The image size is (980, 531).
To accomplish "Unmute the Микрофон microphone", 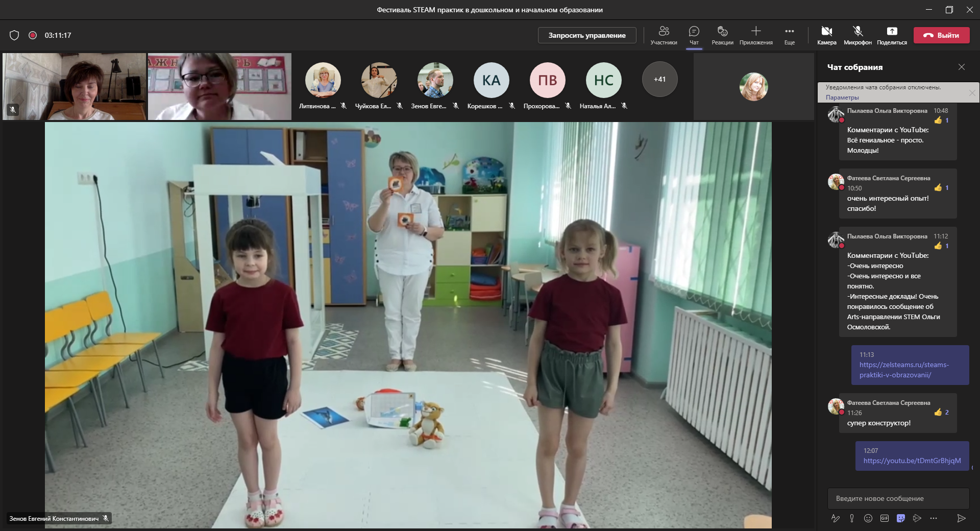I will pos(857,35).
